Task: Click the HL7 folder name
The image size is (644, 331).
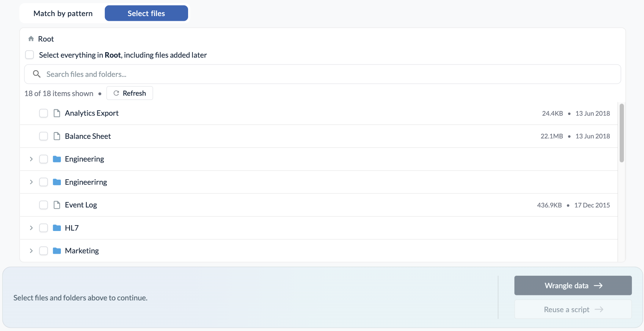Action: pos(72,228)
